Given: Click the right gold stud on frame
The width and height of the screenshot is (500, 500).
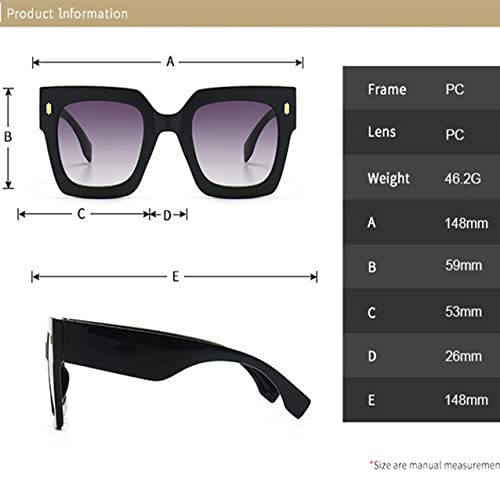Looking at the screenshot, I should [x=286, y=109].
